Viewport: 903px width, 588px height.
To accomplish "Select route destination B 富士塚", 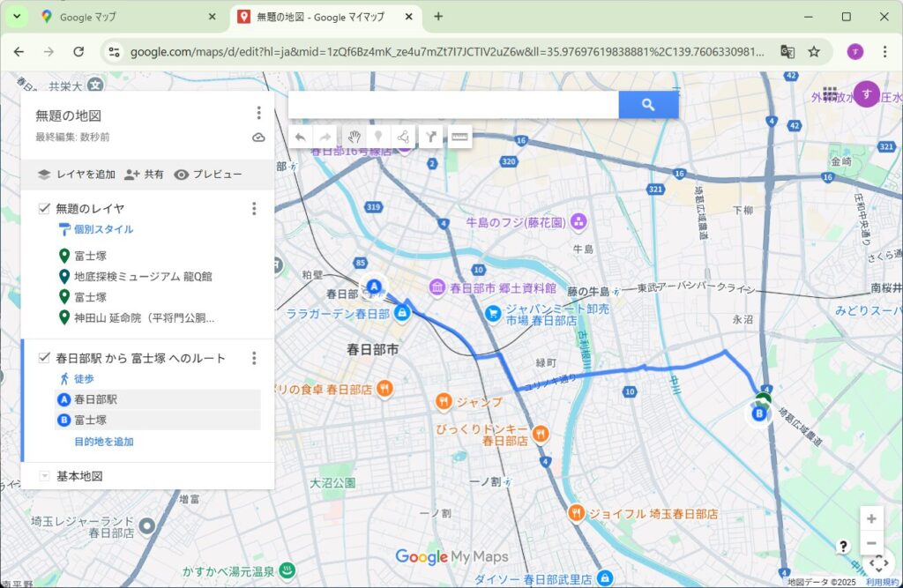I will [158, 420].
